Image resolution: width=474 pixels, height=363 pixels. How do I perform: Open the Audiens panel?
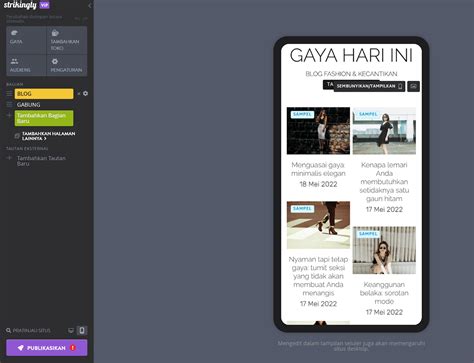(x=26, y=65)
